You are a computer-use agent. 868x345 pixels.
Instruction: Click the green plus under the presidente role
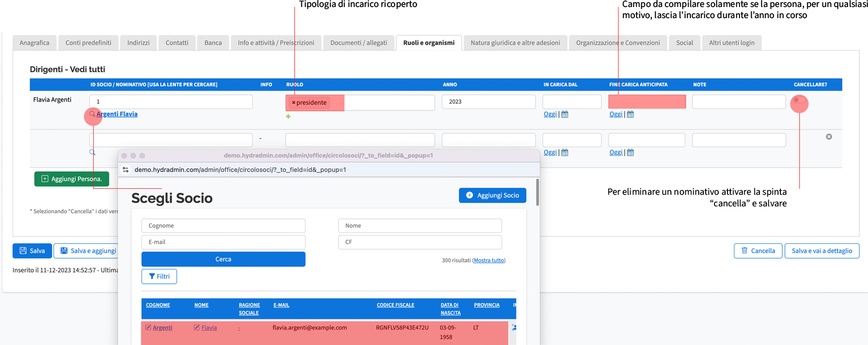pos(288,116)
